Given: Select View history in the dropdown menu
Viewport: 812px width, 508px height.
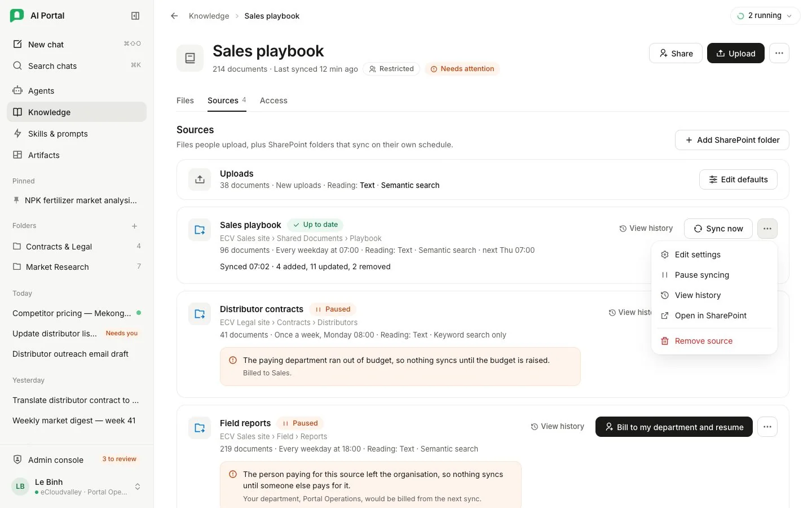Looking at the screenshot, I should click(x=714, y=295).
